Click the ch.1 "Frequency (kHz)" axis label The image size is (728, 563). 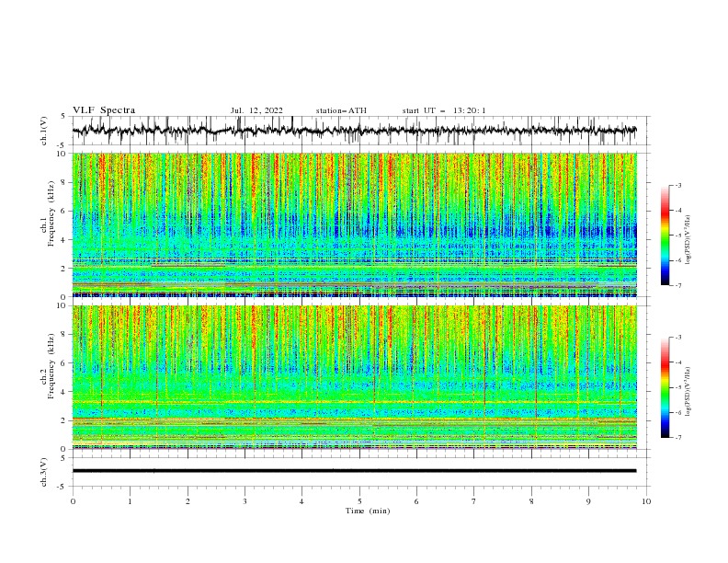[51, 212]
